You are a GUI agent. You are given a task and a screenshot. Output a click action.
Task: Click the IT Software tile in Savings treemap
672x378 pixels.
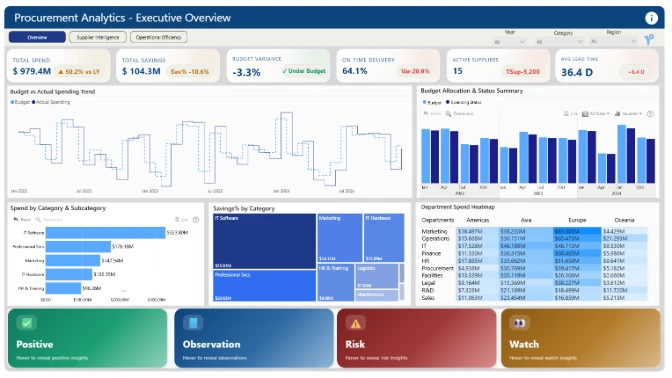tap(264, 241)
